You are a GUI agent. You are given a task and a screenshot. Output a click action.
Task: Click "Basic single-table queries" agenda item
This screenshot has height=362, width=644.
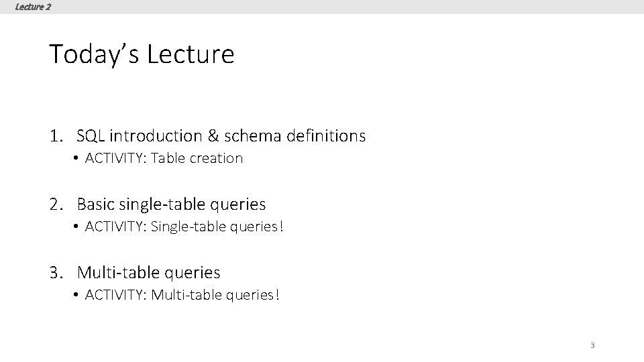point(171,204)
